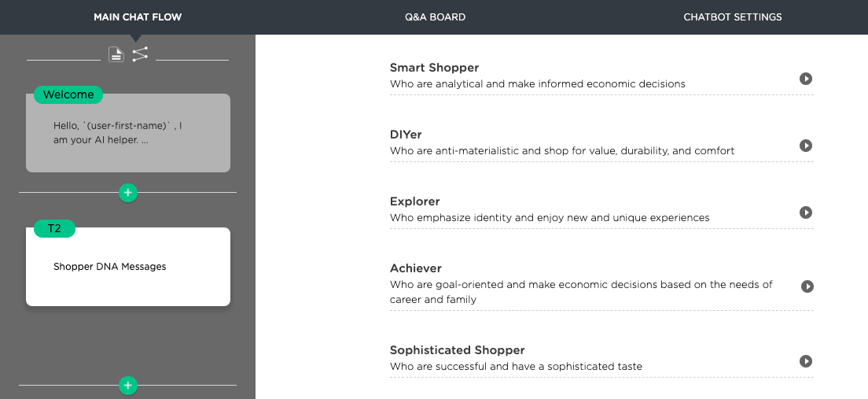This screenshot has width=868, height=399.
Task: Open the document list view icon
Action: point(116,54)
